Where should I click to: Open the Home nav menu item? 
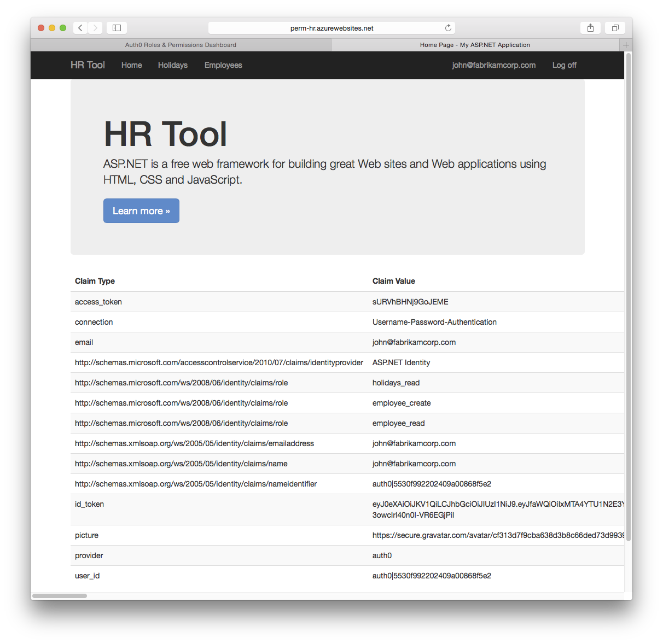(131, 65)
